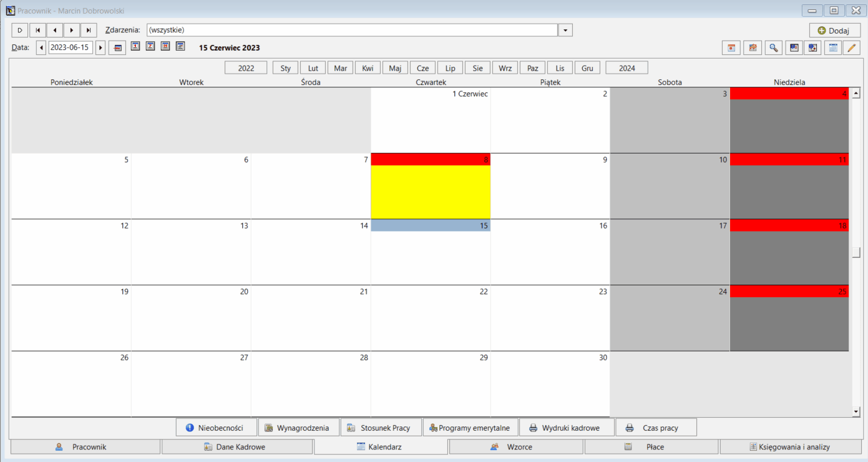The height and width of the screenshot is (462, 868).
Task: Open Nieobecności section
Action: [216, 428]
